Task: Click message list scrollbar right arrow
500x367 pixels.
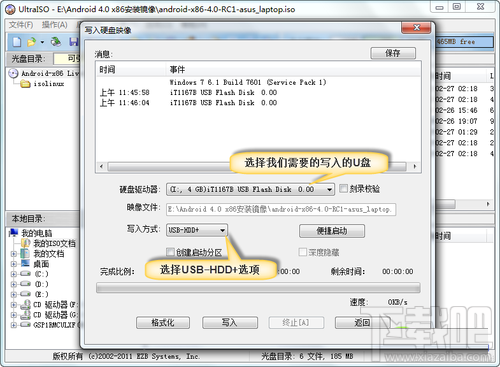Action: [415, 166]
